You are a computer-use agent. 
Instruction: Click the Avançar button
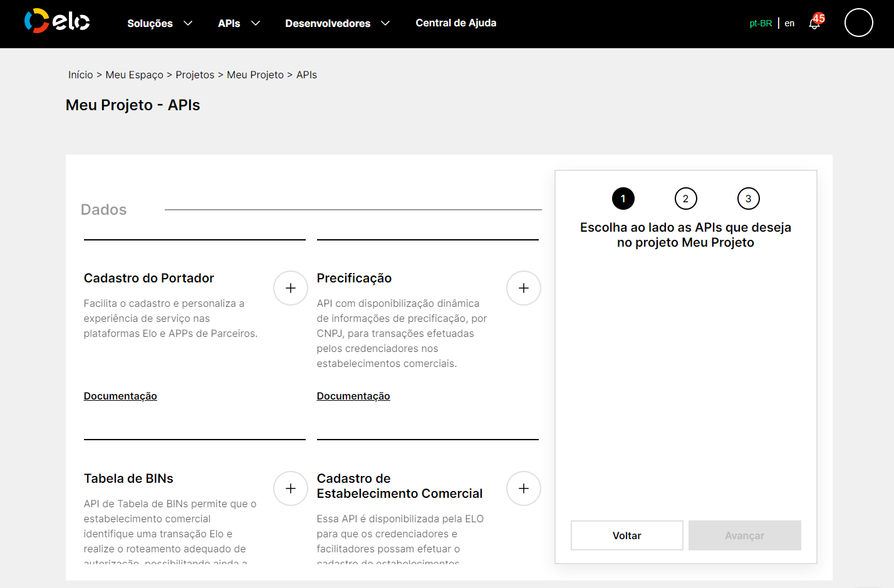(x=744, y=535)
